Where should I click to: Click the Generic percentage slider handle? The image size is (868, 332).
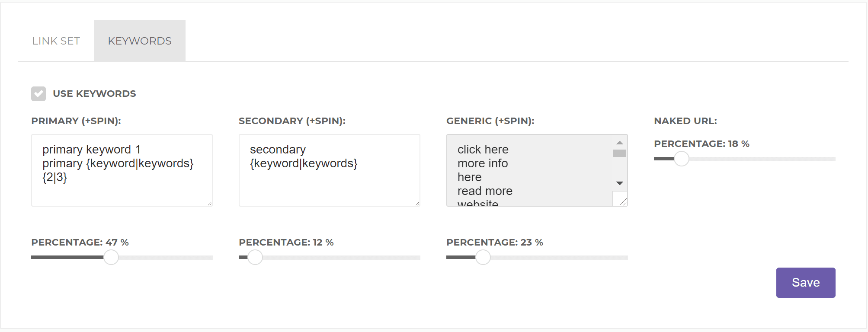483,257
